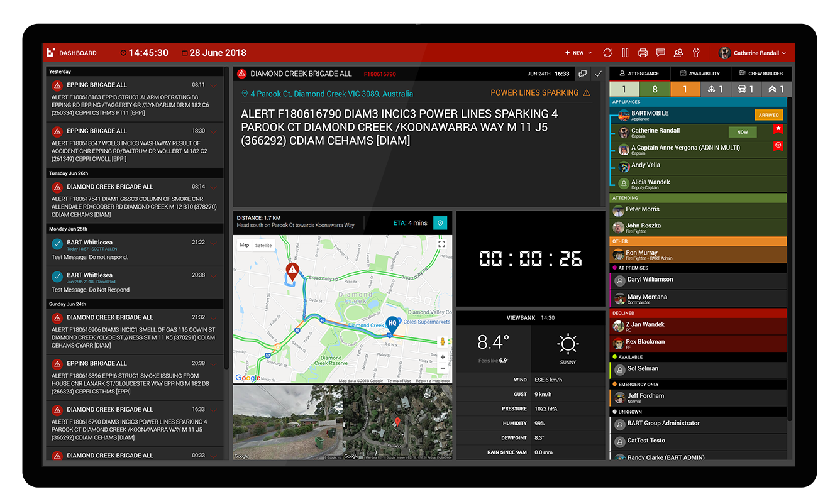Expand the 08:11 Epping Brigade alert chevron
835x504 pixels.
pos(214,85)
